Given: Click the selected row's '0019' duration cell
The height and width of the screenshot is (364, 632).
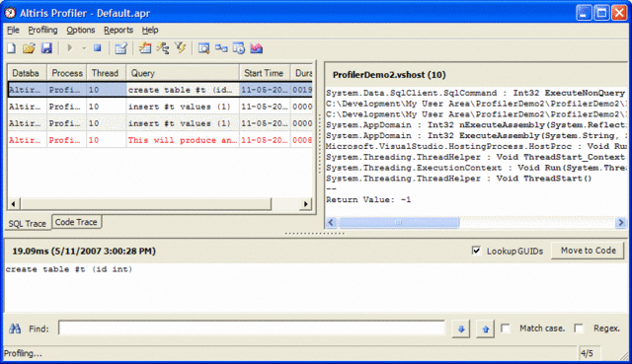Looking at the screenshot, I should tap(302, 90).
